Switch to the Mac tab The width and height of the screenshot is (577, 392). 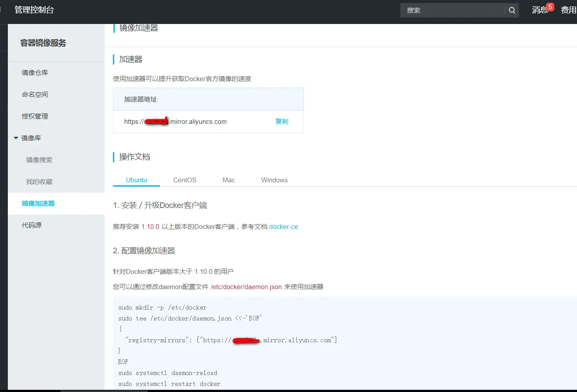tap(229, 180)
